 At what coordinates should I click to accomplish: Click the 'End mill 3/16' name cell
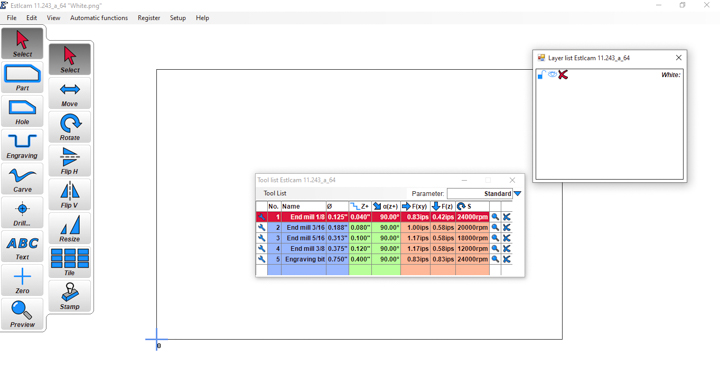[304, 227]
